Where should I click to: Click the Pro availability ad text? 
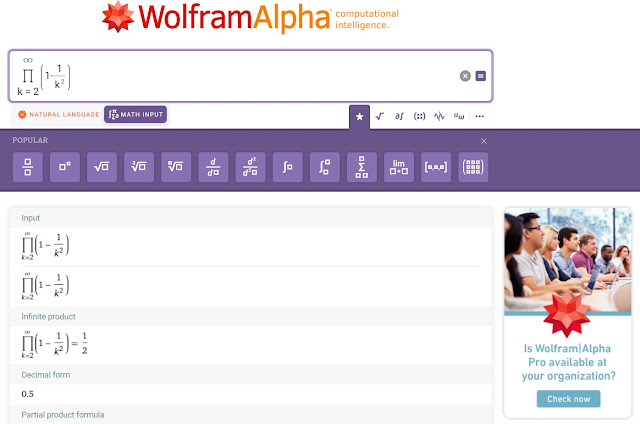pyautogui.click(x=568, y=362)
